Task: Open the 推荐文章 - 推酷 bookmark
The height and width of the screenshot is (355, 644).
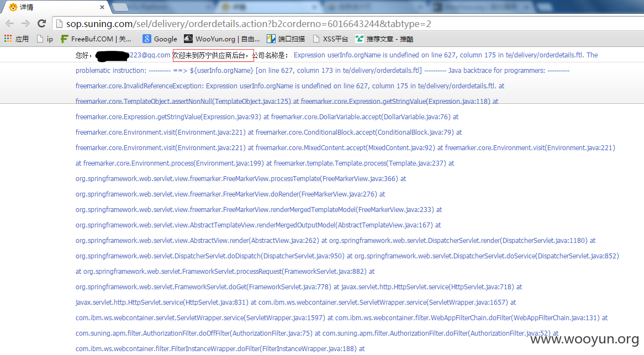Action: pos(384,39)
